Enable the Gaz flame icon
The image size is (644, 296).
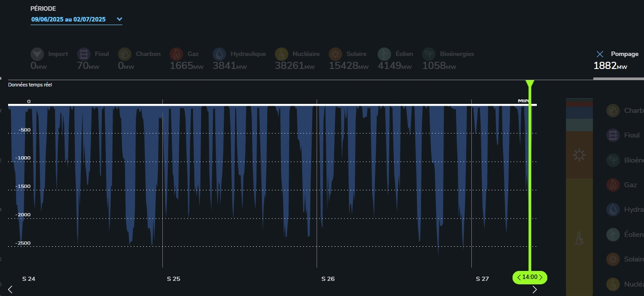[x=177, y=54]
